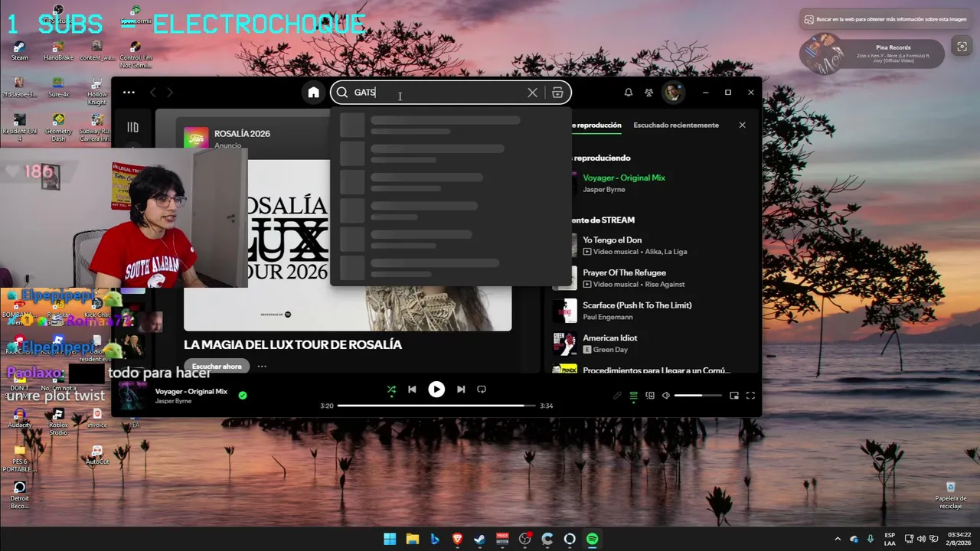
Task: Close the queue panel
Action: pos(742,125)
